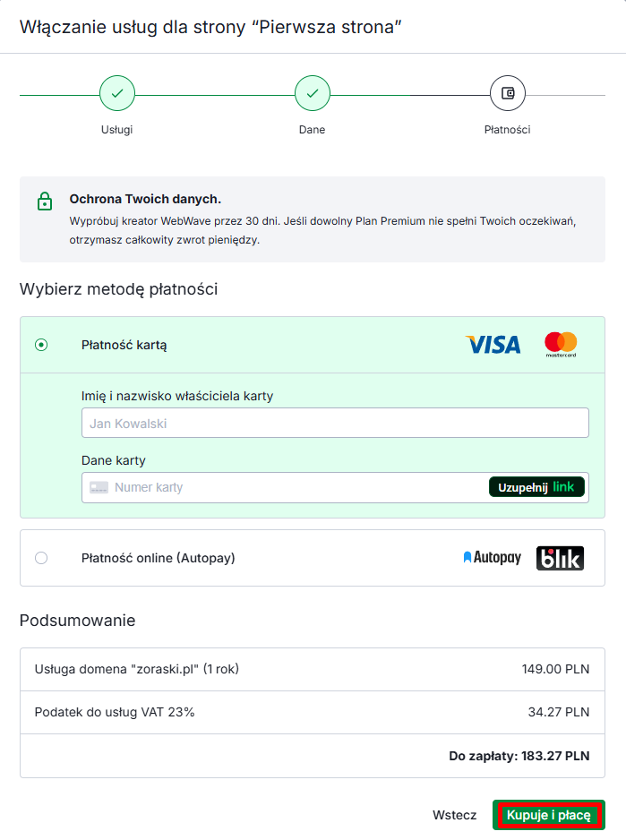Click the BLIK logo

[x=560, y=558]
